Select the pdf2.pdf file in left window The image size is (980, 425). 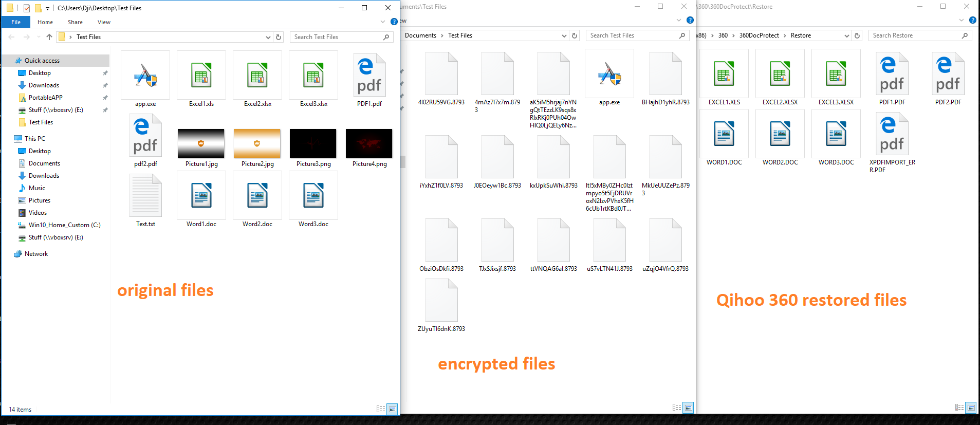pyautogui.click(x=145, y=140)
